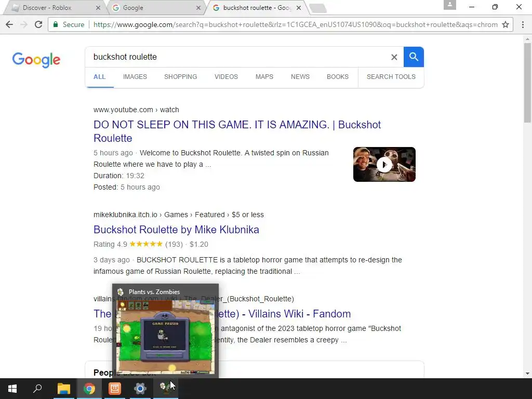The width and height of the screenshot is (532, 399).
Task: Select the BOOKS search filter
Action: coord(338,77)
